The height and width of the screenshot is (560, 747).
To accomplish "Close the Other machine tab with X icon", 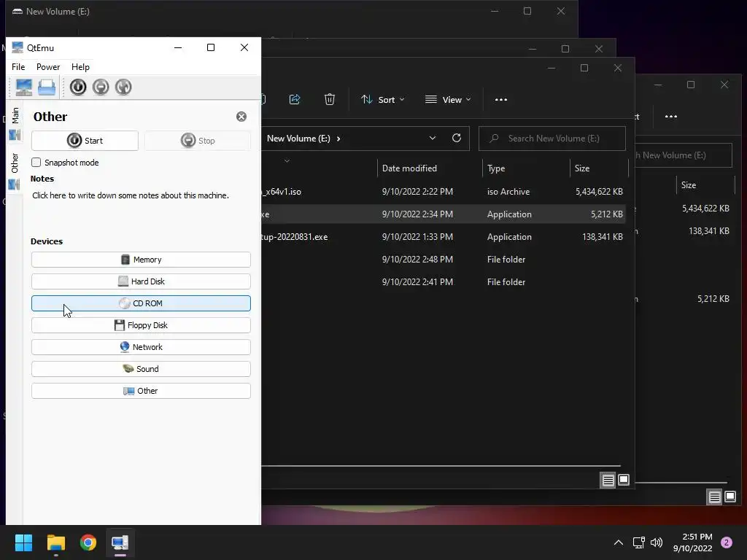I will coord(241,117).
